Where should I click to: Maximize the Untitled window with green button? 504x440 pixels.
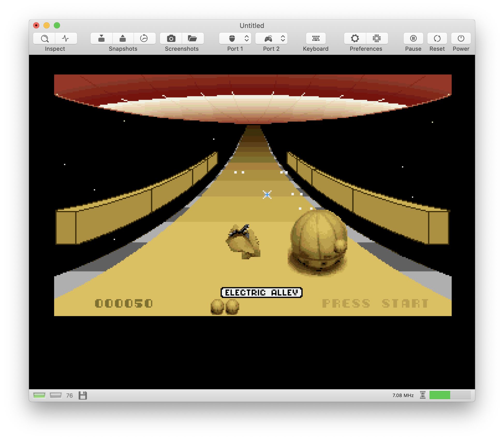57,25
